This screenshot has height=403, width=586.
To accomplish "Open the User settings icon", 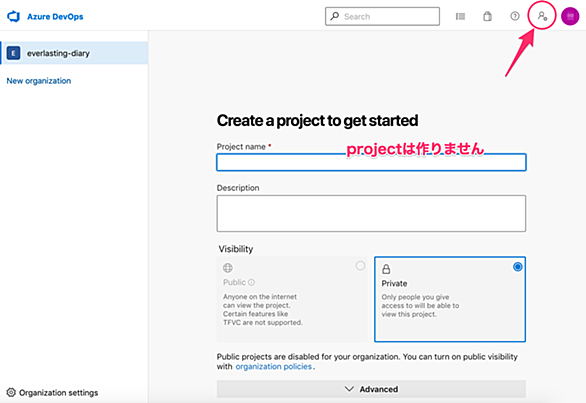I will tap(542, 16).
